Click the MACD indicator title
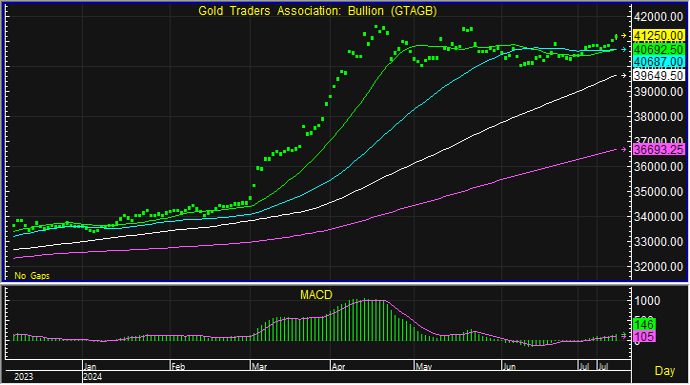Image resolution: width=690 pixels, height=385 pixels. (316, 295)
